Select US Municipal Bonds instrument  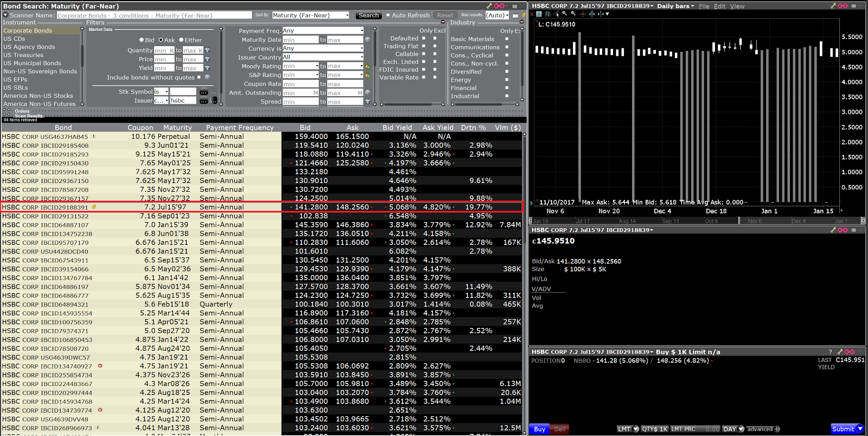(x=32, y=63)
